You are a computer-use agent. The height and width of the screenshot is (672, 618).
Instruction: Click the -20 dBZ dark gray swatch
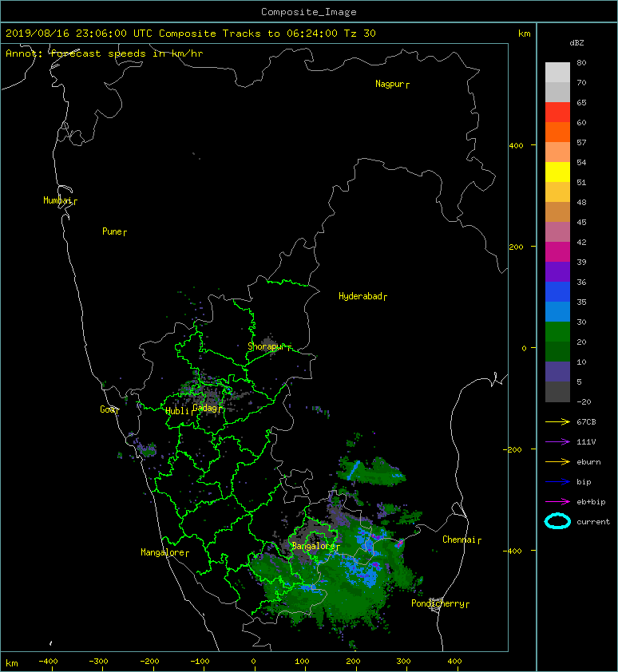coord(557,392)
